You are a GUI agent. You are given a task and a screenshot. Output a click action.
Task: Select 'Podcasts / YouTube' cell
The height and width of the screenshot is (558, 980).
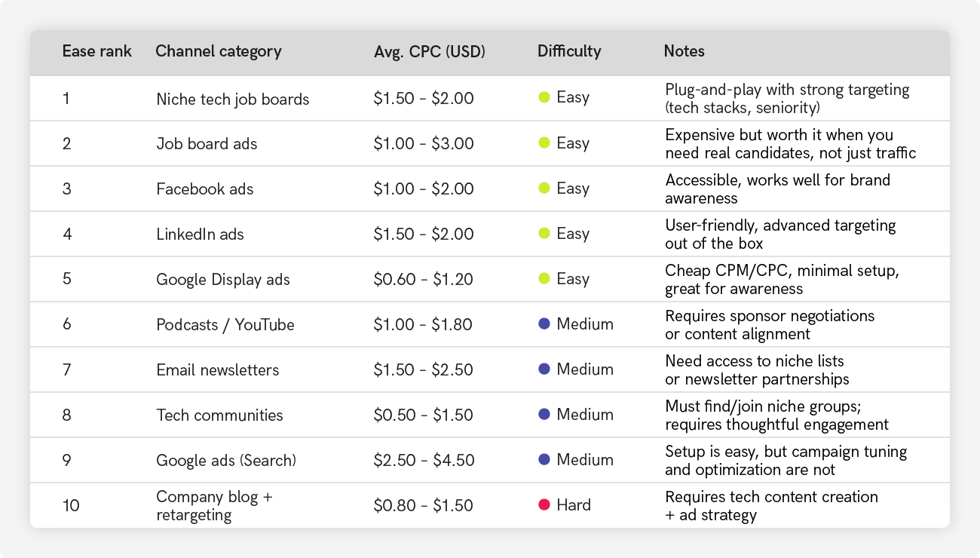(225, 324)
